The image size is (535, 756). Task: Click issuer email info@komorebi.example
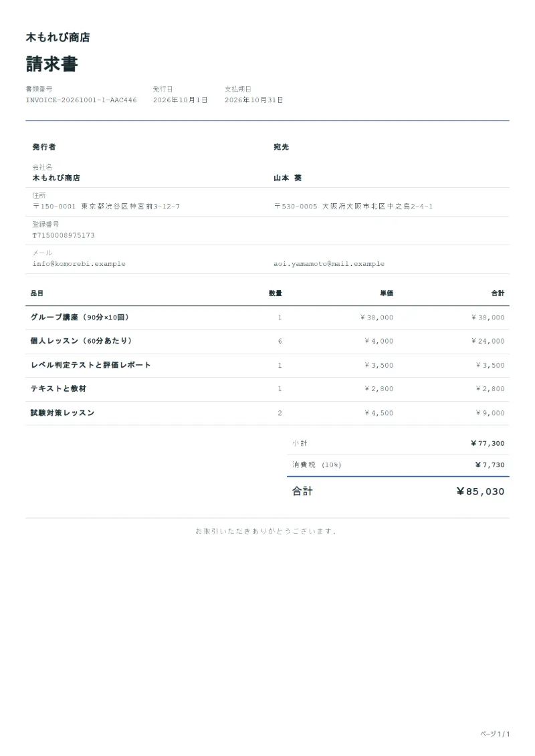[79, 264]
